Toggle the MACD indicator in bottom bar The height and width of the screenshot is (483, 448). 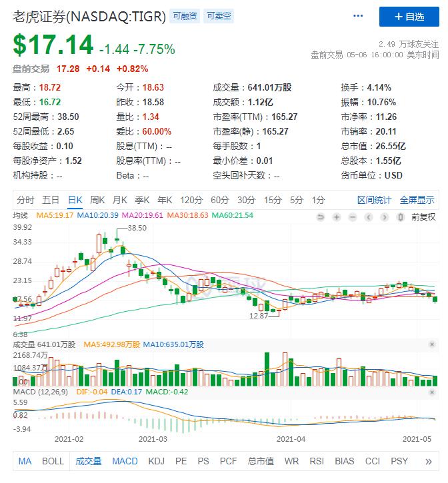125,461
